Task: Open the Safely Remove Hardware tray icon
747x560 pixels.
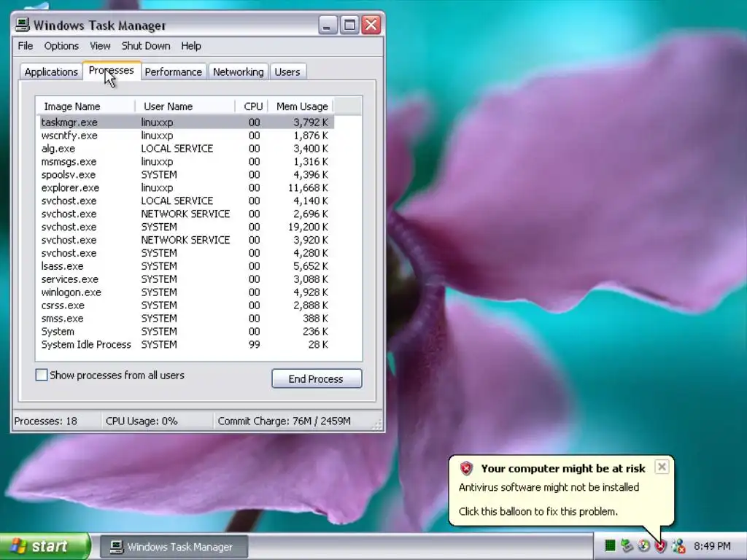Action: tap(627, 545)
